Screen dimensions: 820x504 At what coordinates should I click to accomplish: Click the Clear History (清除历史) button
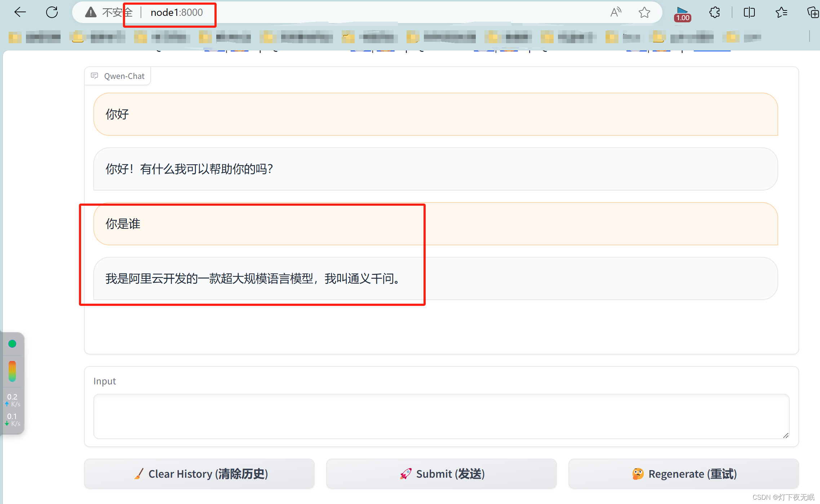[x=199, y=474]
